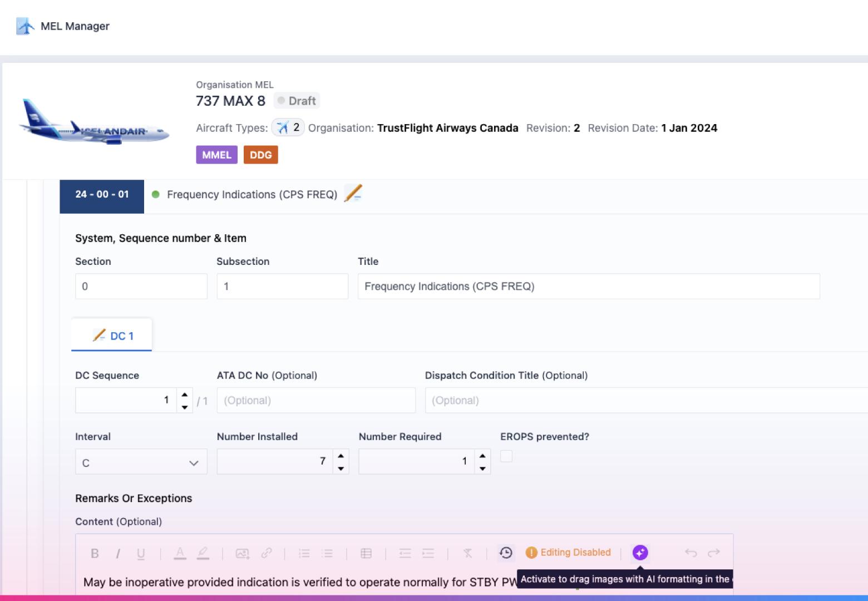Increment the DC Sequence stepper
Screen dimensions: 868x601
[185, 394]
